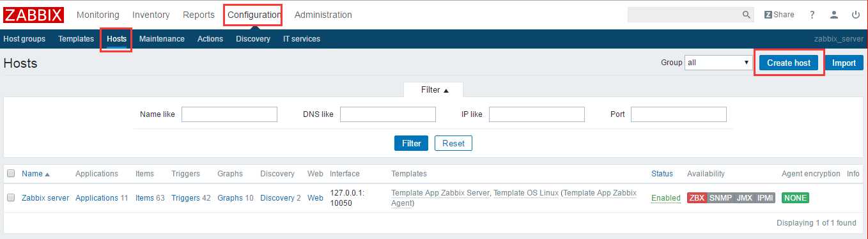
Task: Click the power sign-out icon
Action: [x=856, y=15]
